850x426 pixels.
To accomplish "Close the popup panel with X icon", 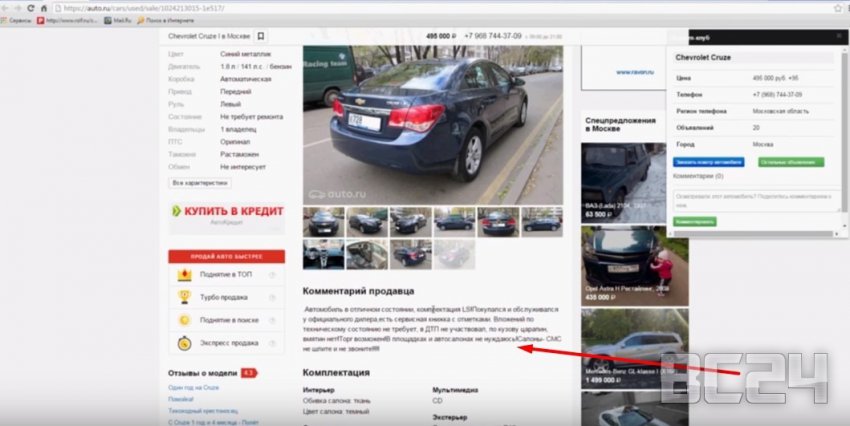I will click(x=838, y=37).
